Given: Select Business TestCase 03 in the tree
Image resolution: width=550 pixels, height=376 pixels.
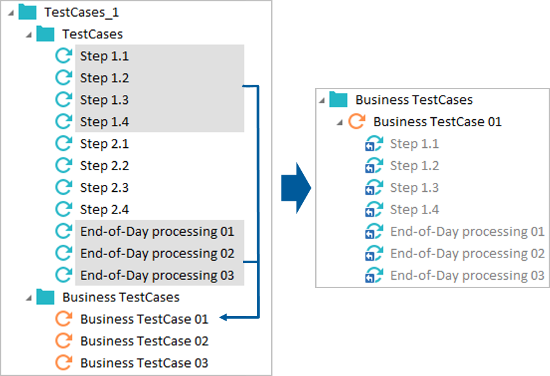Looking at the screenshot, I should [x=144, y=363].
